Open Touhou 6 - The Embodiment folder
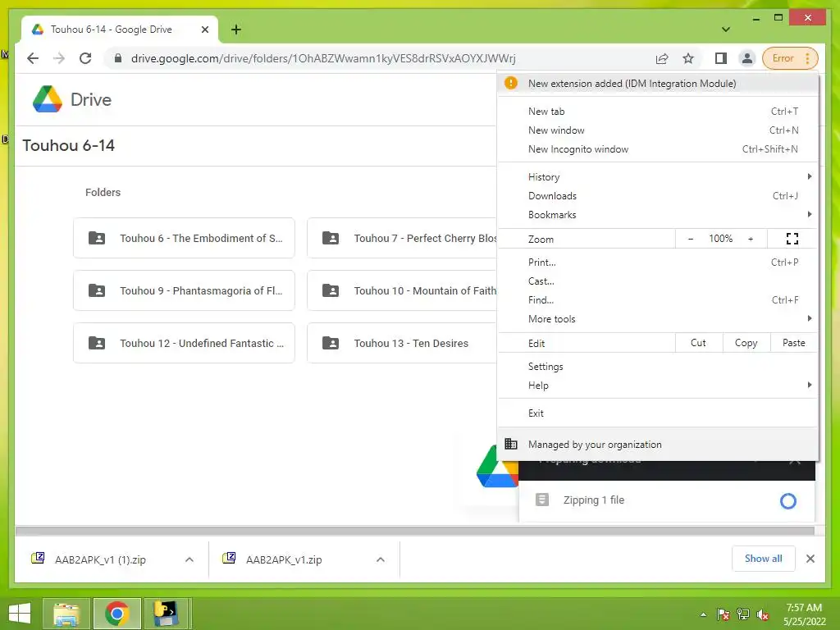Viewport: 840px width, 630px height. (x=185, y=238)
